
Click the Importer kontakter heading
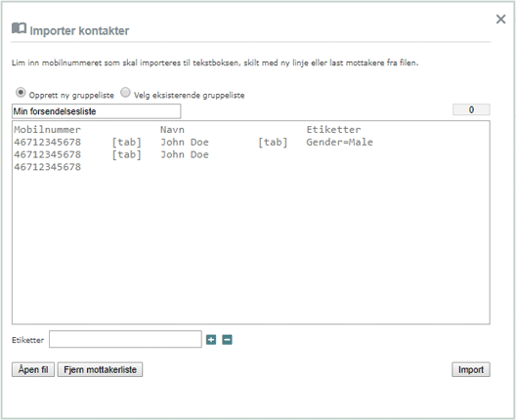click(x=79, y=31)
